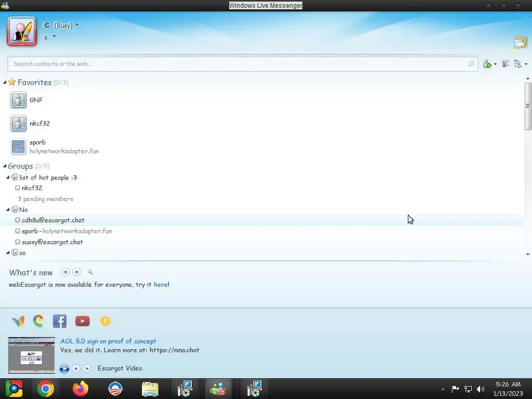Switch to Windows Live Messenger taskbar button
Screen dimensions: 532x399
coord(218,389)
